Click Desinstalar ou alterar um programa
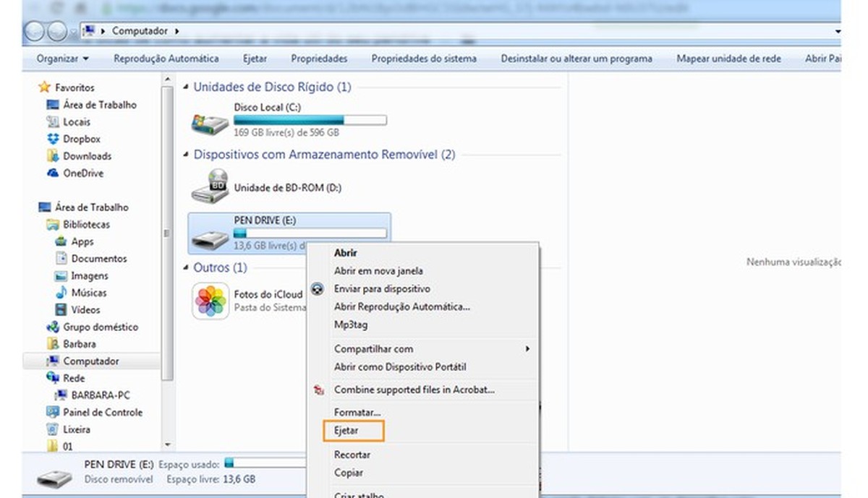This screenshot has height=498, width=868. (x=576, y=59)
